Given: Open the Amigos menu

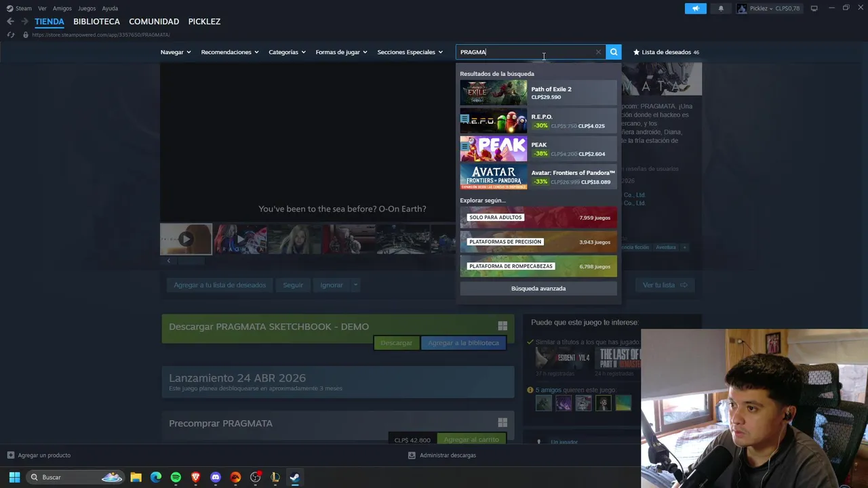Looking at the screenshot, I should (x=62, y=8).
